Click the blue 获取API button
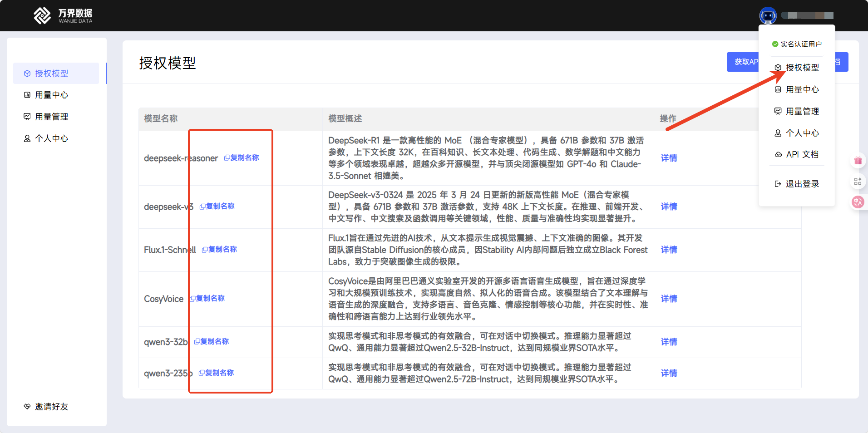The height and width of the screenshot is (433, 868). click(x=743, y=62)
